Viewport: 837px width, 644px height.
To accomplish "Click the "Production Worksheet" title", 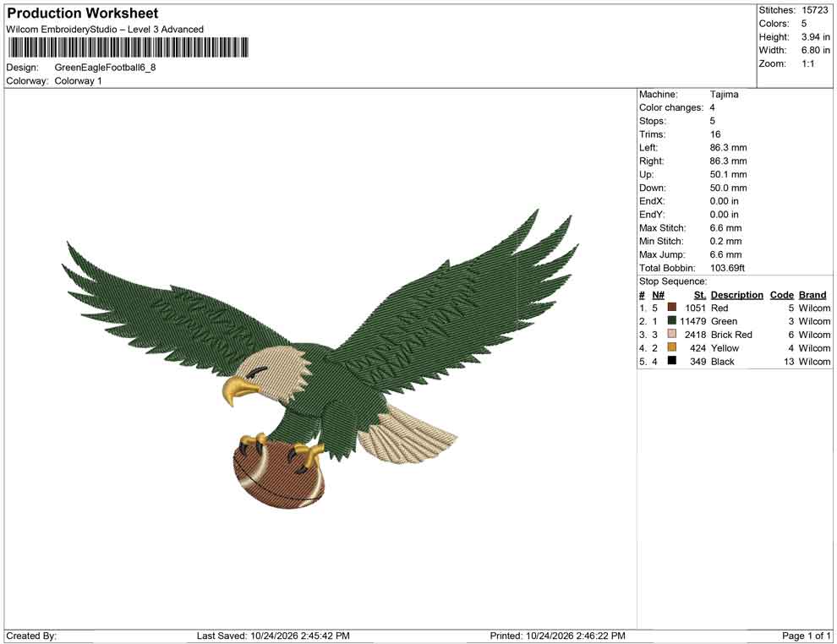I will 82,14.
